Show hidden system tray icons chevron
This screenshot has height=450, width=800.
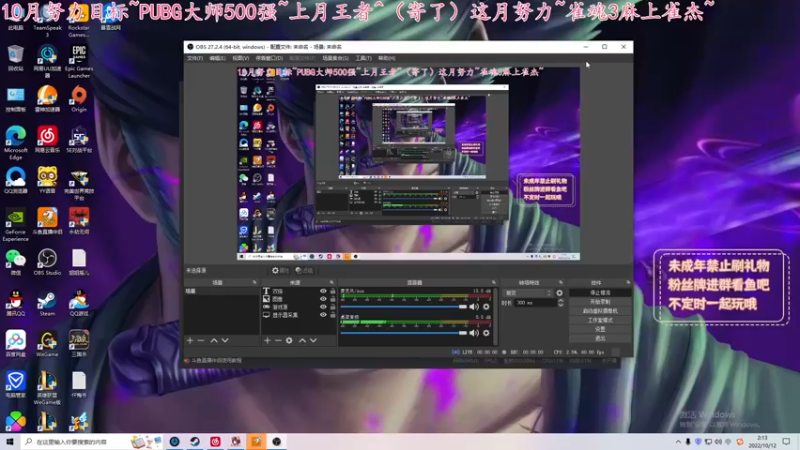coord(678,442)
